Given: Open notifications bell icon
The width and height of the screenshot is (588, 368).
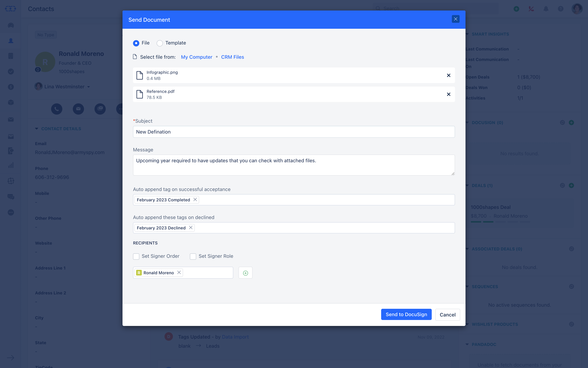Looking at the screenshot, I should tap(546, 9).
